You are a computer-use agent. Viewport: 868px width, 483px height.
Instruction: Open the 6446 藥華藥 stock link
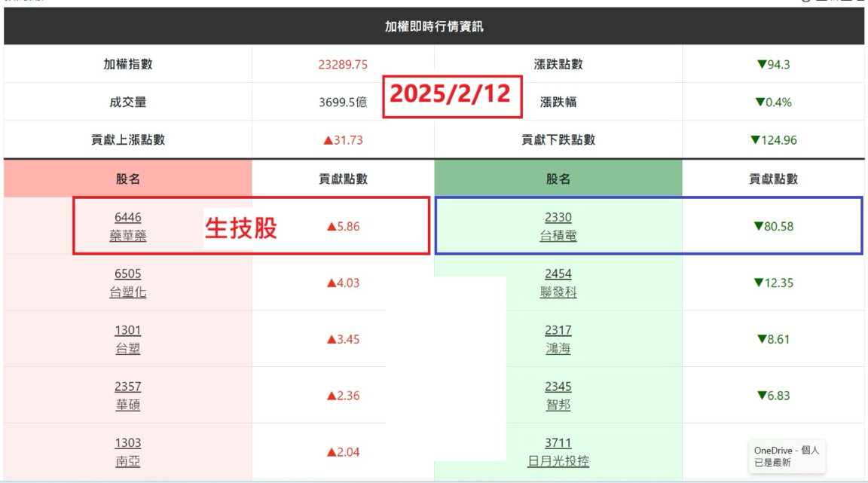click(128, 226)
